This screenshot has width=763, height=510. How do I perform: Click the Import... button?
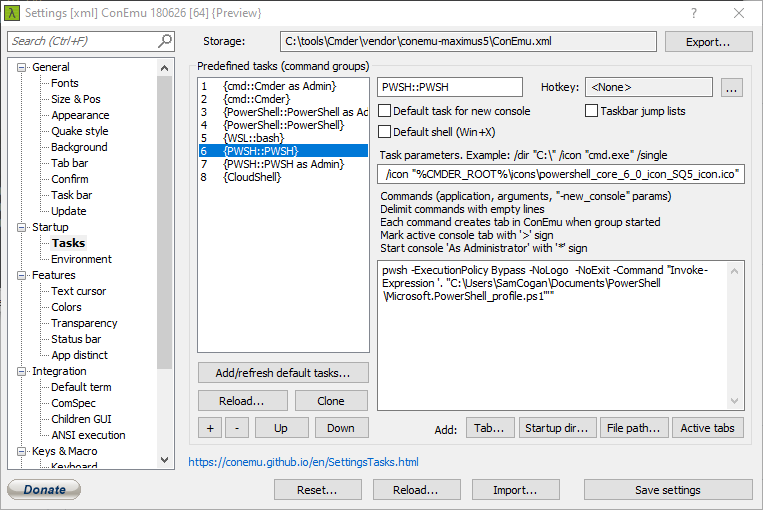click(515, 490)
